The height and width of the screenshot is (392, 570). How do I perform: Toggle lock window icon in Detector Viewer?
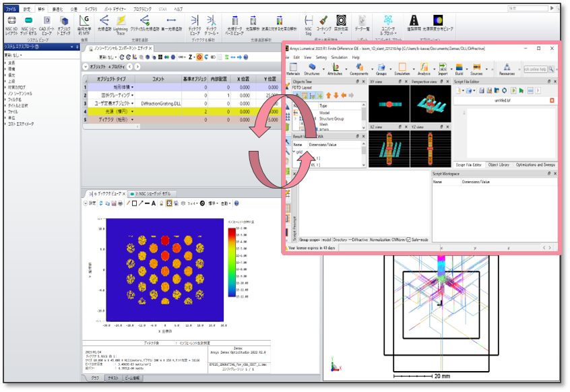click(161, 203)
